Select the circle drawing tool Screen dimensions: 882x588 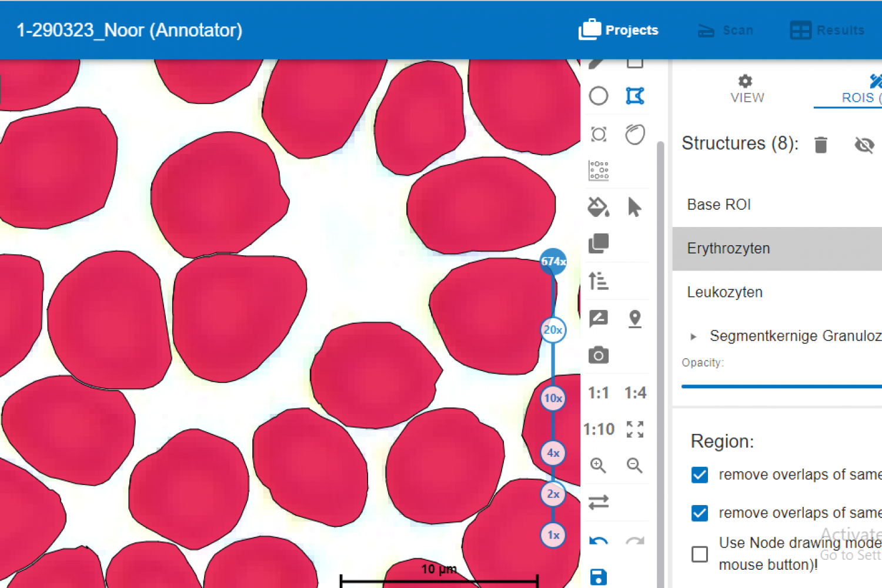pos(599,96)
